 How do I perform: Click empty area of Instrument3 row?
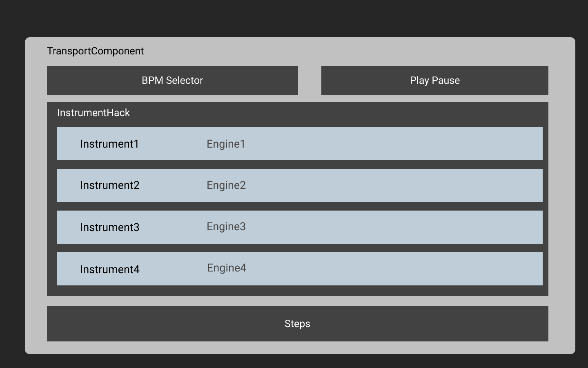pyautogui.click(x=388, y=227)
